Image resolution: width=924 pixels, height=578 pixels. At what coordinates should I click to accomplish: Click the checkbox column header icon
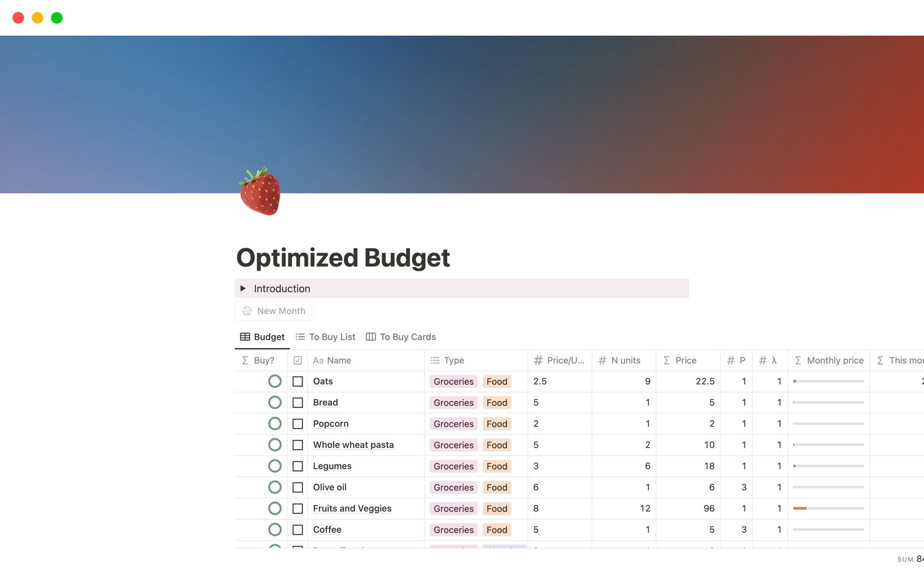pyautogui.click(x=298, y=360)
